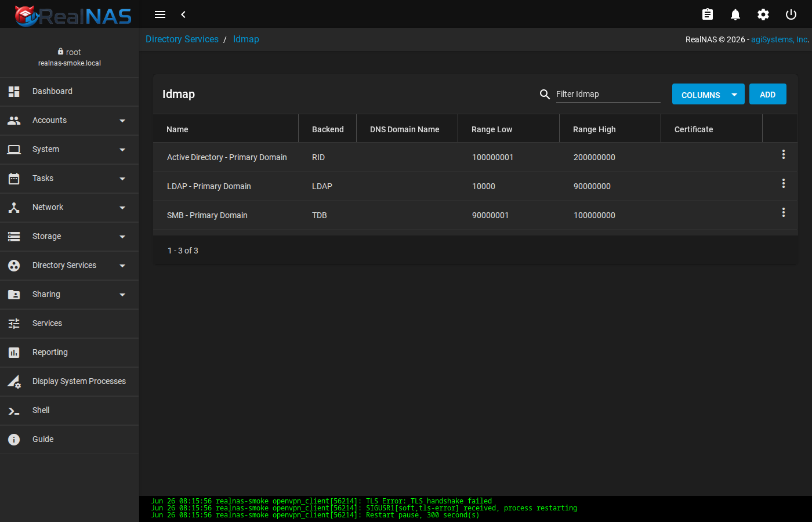The height and width of the screenshot is (522, 812).
Task: Follow the Idmap breadcrumb link
Action: pos(246,39)
